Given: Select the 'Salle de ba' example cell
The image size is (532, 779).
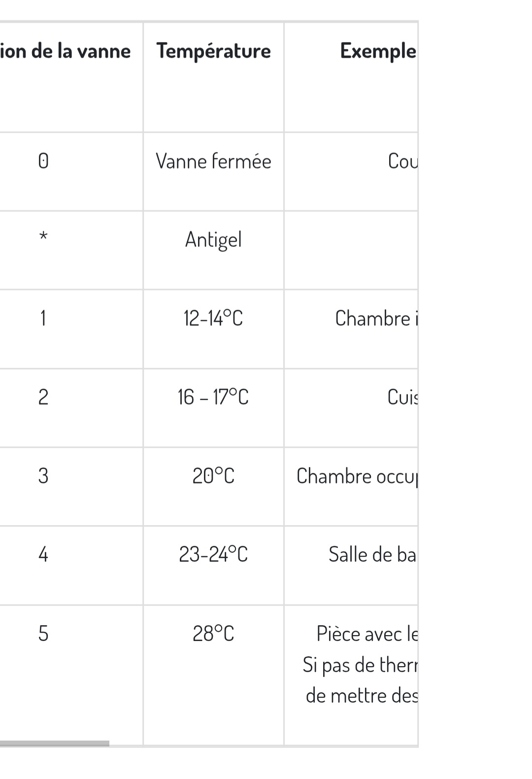Looking at the screenshot, I should pyautogui.click(x=372, y=555).
